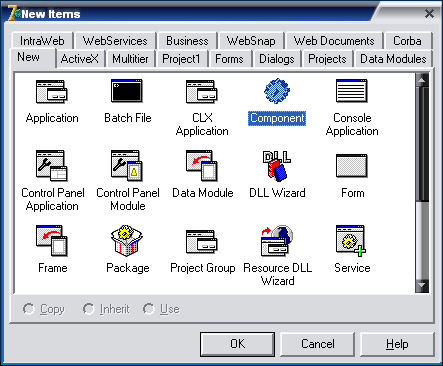This screenshot has width=443, height=366.
Task: Select the Application icon
Action: (x=52, y=92)
